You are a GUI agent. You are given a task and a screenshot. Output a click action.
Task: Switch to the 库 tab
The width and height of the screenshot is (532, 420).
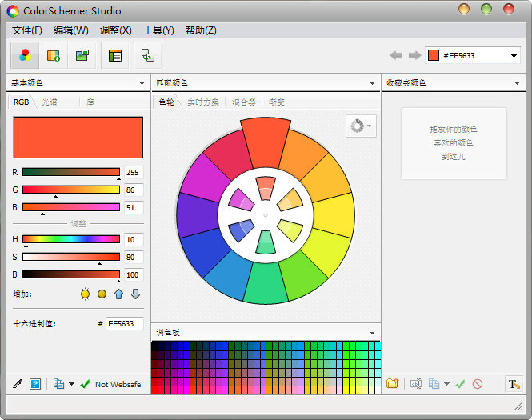90,102
